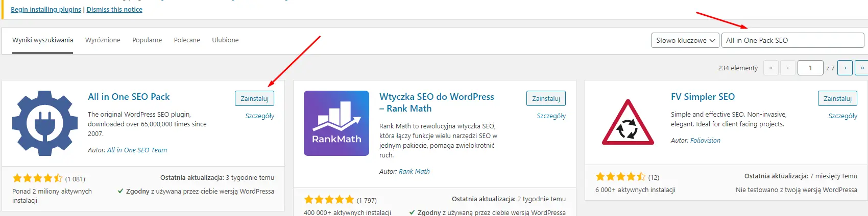Jump to last results page arrow

point(862,68)
